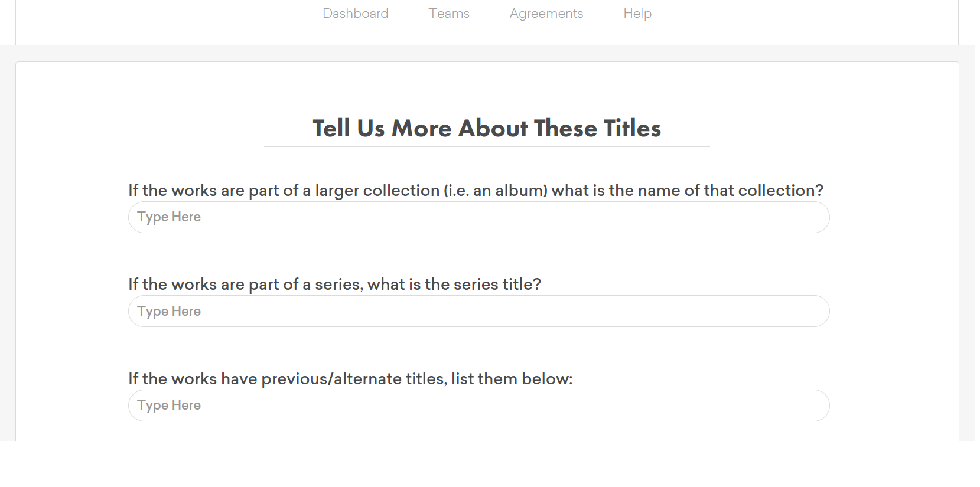Open the Agreements navigation item
Image resolution: width=980 pixels, height=487 pixels.
point(546,14)
